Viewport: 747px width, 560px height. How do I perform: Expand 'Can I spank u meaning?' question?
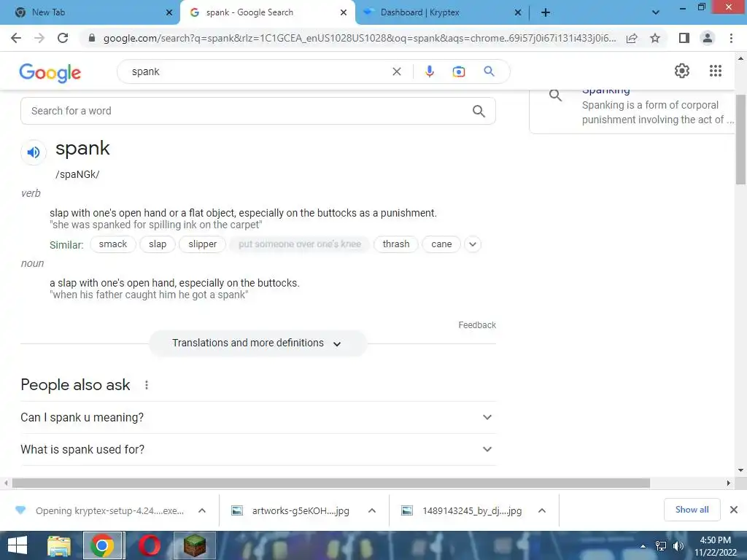pos(258,418)
